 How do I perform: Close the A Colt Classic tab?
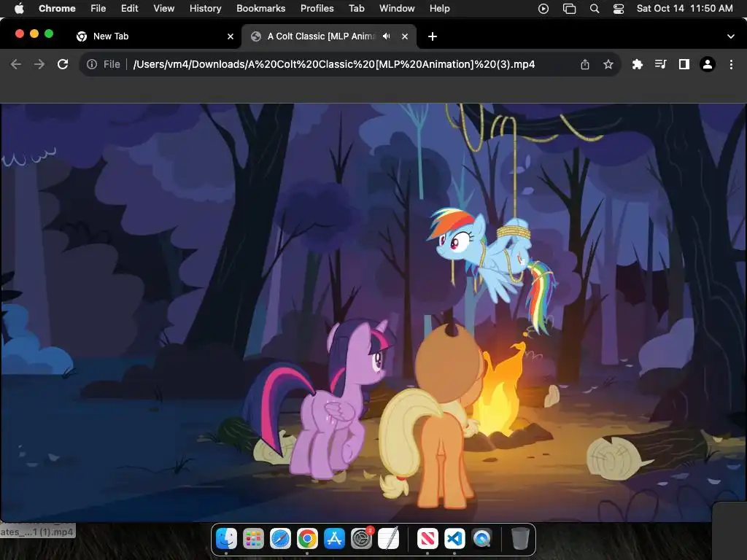click(x=405, y=36)
